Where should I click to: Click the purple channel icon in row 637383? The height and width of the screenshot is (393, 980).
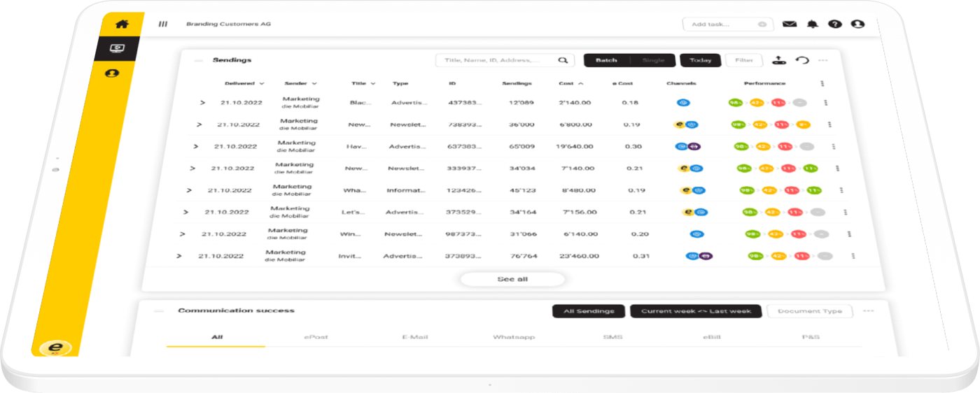pos(694,147)
